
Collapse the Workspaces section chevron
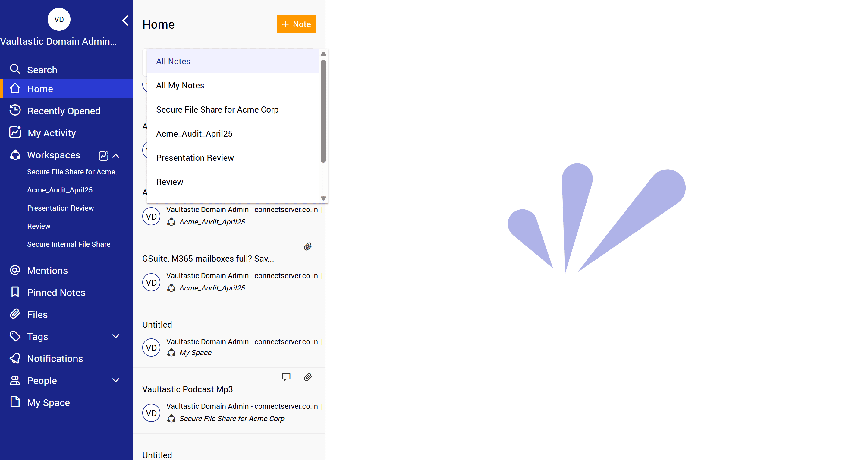[116, 155]
